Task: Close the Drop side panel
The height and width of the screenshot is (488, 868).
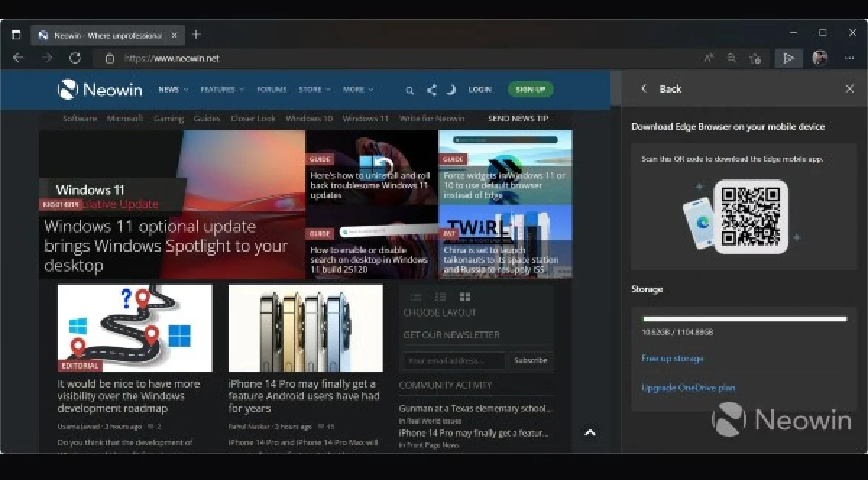Action: [849, 88]
